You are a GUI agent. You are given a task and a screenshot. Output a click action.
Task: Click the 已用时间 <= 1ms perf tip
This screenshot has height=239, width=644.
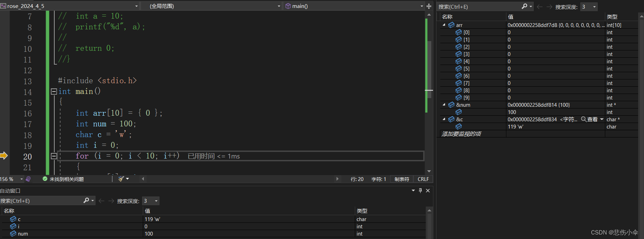click(214, 156)
